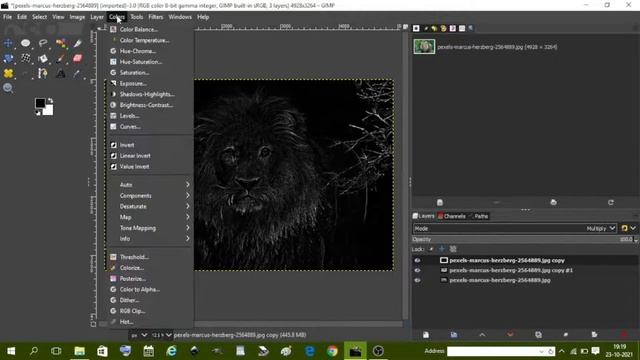Create a new layer in Layers panel
The image size is (640, 360).
426,335
